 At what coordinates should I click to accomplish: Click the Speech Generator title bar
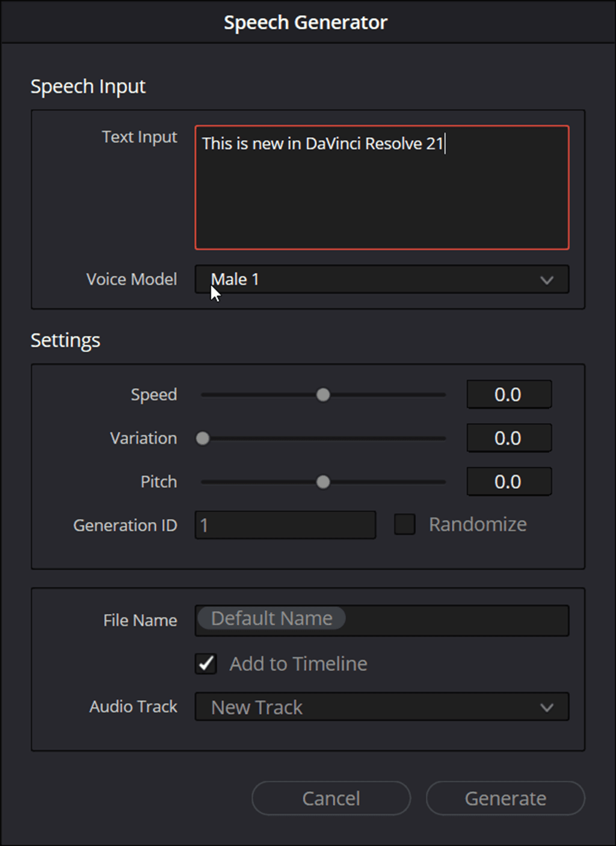pos(306,22)
